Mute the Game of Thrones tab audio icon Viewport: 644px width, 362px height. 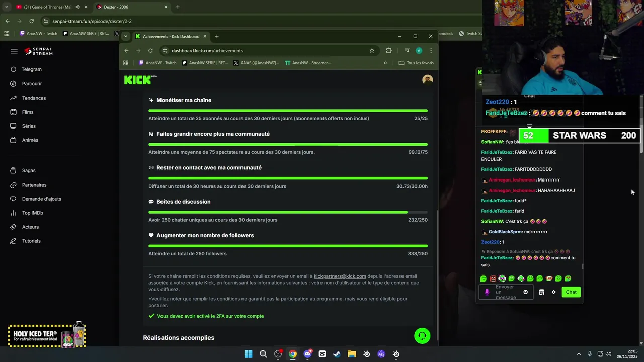77,7
